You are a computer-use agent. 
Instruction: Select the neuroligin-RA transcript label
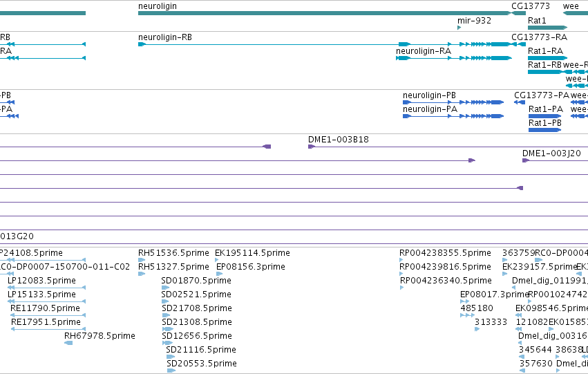pyautogui.click(x=424, y=51)
